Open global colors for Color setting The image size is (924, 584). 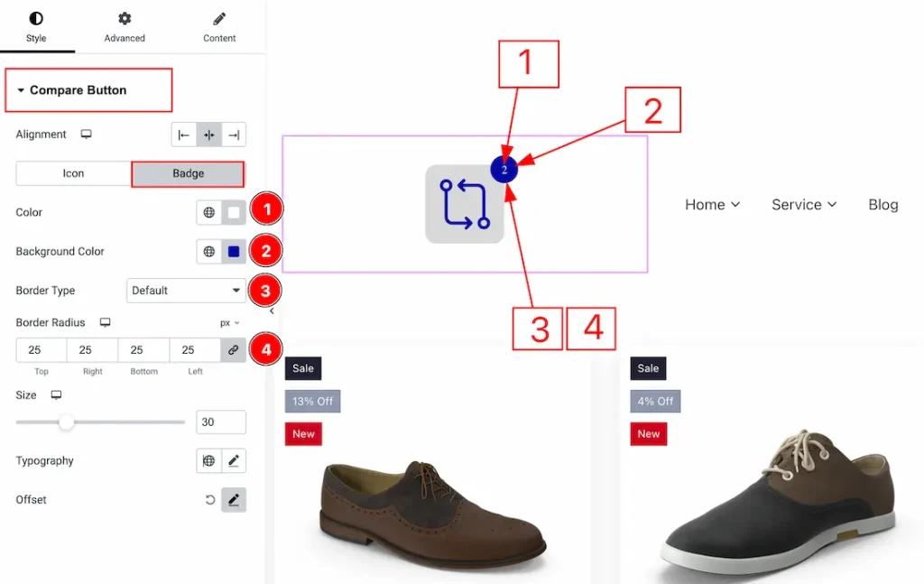point(209,212)
